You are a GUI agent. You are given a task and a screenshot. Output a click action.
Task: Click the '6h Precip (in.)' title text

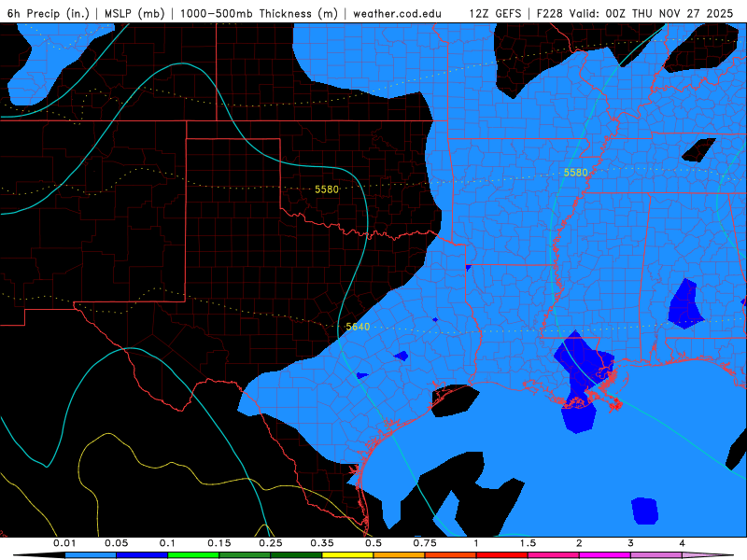tap(49, 14)
